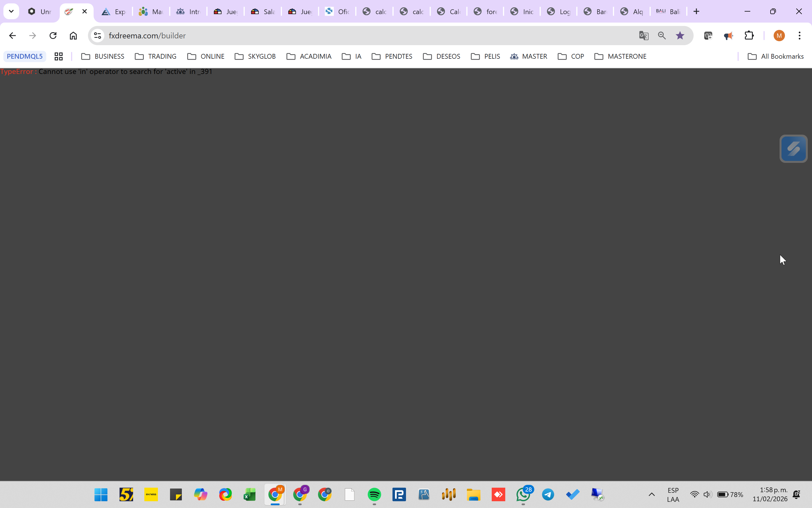Image resolution: width=812 pixels, height=508 pixels.
Task: Expand the TRADING bookmarks folder
Action: (156, 56)
